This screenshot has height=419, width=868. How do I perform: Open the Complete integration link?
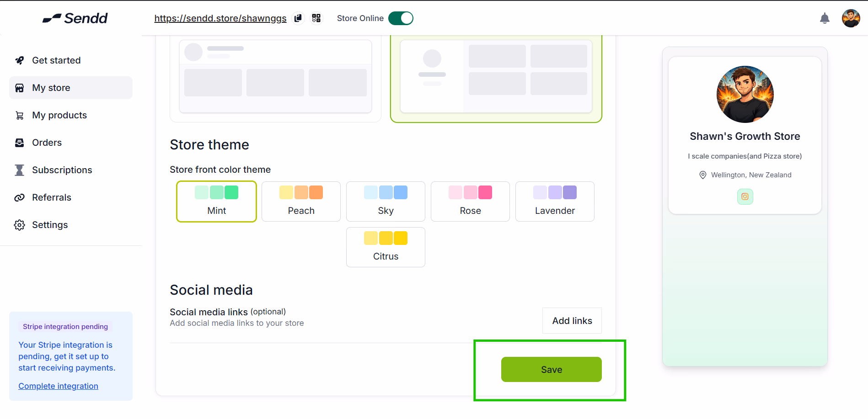pos(59,386)
